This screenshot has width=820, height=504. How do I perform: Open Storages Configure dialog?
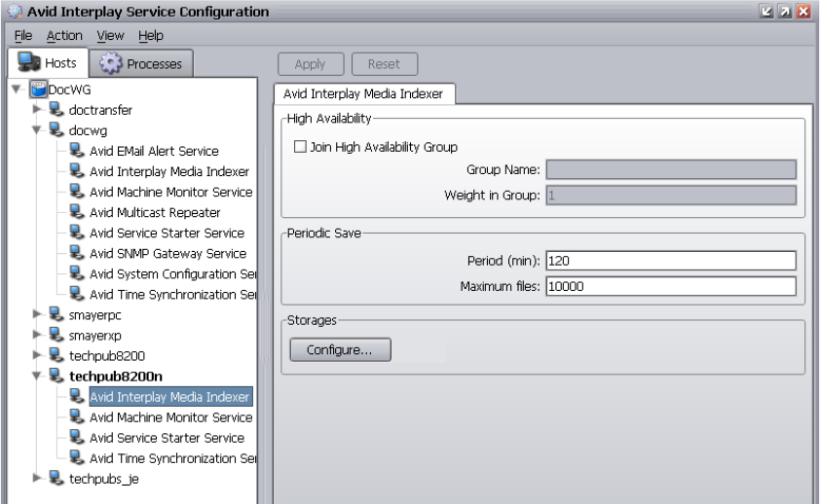341,349
